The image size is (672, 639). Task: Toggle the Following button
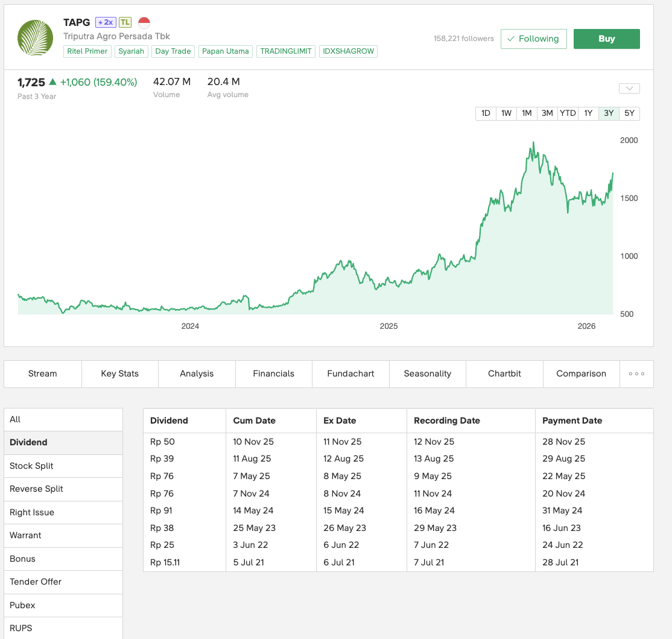[533, 39]
